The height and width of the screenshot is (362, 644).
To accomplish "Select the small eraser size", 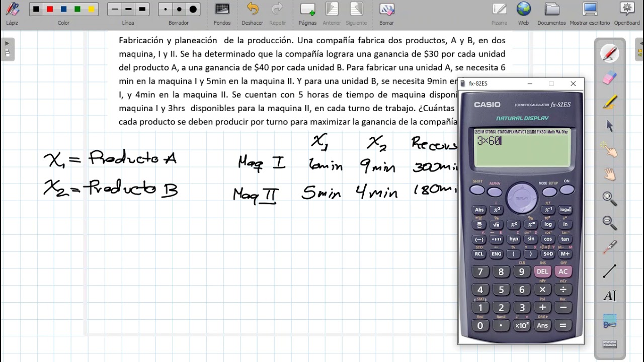I will [x=166, y=9].
